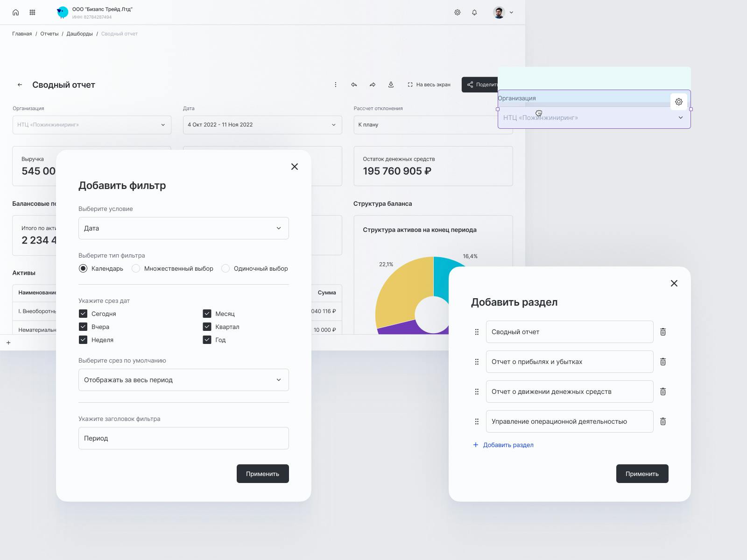Click the purple segment of the pie chart

pos(411,328)
